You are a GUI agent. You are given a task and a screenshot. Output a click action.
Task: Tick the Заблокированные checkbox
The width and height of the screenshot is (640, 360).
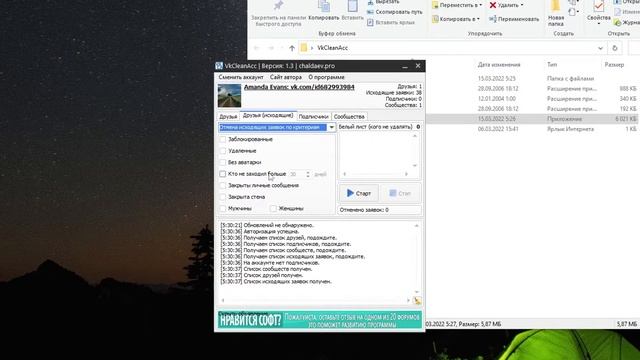point(223,139)
